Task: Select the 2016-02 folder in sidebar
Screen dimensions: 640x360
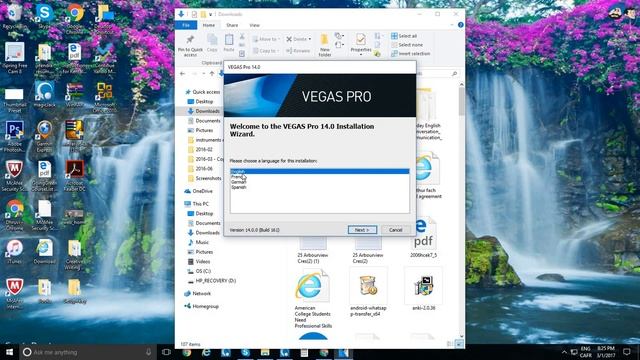Action: (200, 149)
